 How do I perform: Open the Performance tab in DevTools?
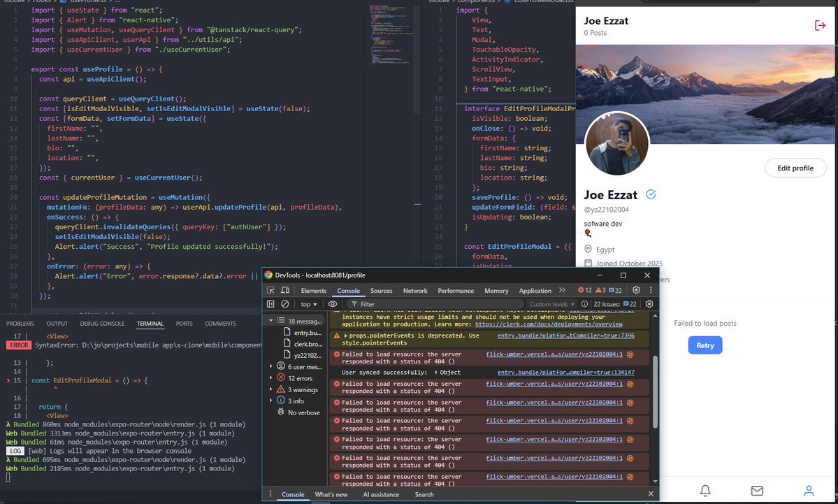456,291
